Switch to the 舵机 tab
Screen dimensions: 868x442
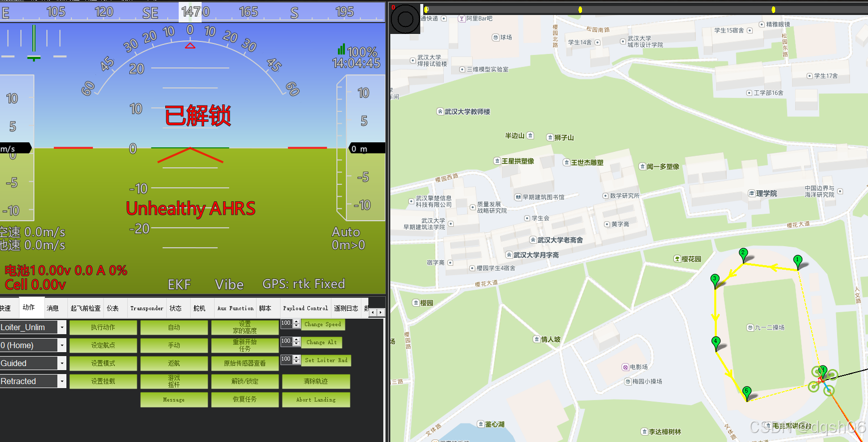pos(200,308)
